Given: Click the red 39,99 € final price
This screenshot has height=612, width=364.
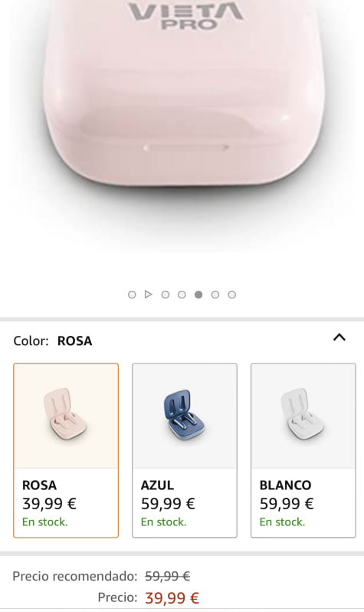Looking at the screenshot, I should click(172, 597).
